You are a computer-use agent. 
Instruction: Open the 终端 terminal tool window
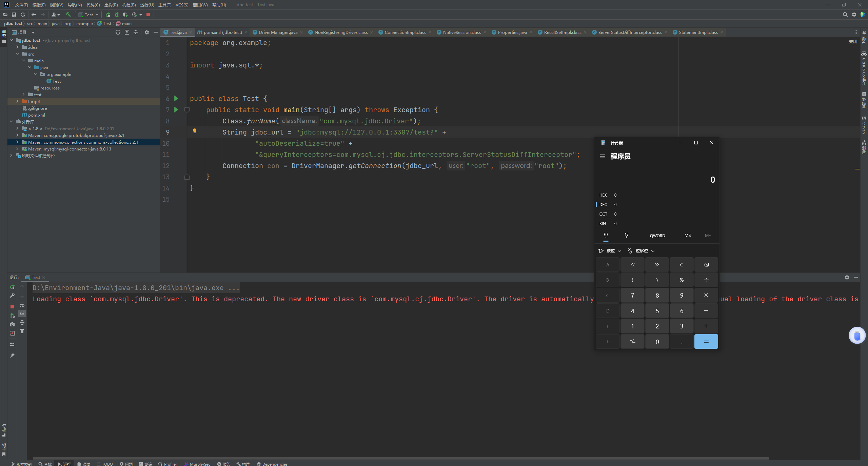(145, 464)
